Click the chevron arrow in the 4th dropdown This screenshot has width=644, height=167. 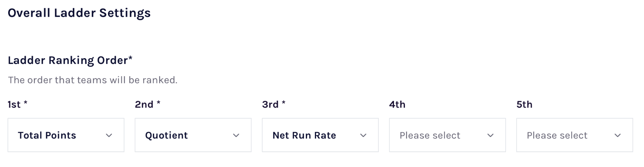pos(491,135)
